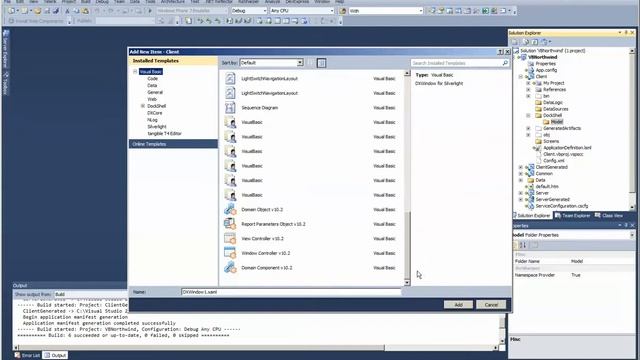Viewport: 640px width, 360px height.
Task: Expand the GeneratedArtifacts folder in Solution Explorer
Action: pyautogui.click(x=528, y=128)
